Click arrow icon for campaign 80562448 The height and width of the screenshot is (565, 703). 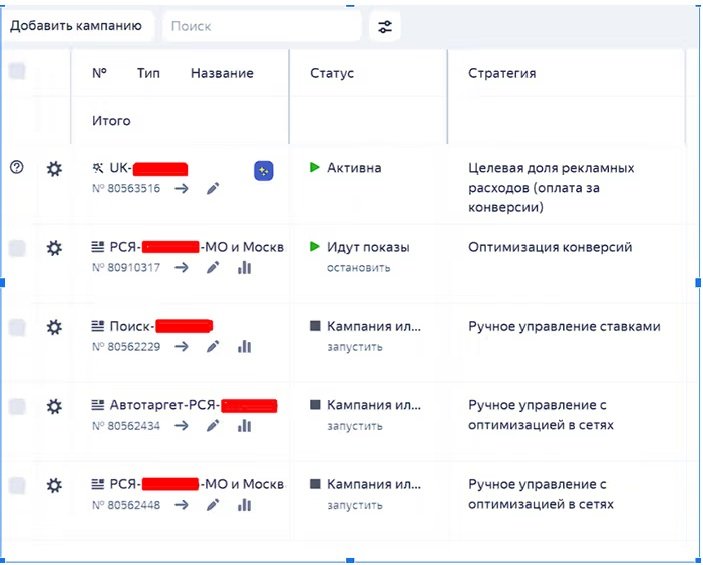pos(182,505)
